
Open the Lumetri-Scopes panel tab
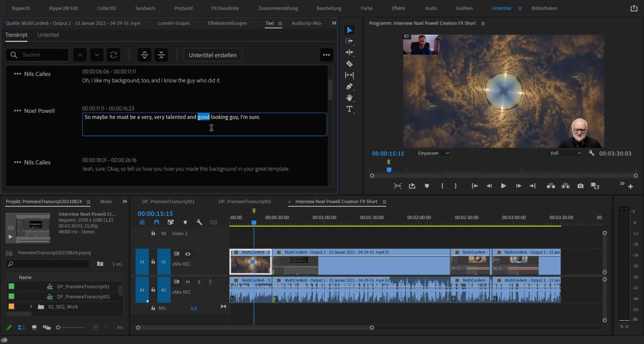tap(174, 23)
